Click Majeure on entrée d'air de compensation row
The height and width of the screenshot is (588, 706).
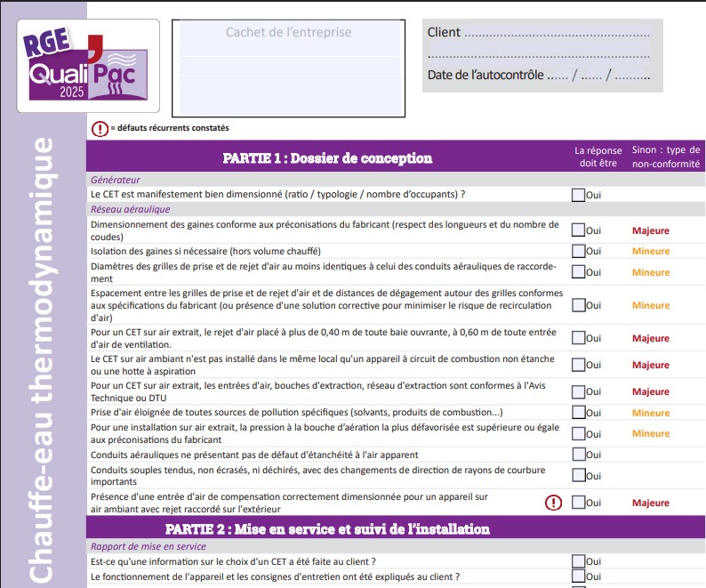651,503
